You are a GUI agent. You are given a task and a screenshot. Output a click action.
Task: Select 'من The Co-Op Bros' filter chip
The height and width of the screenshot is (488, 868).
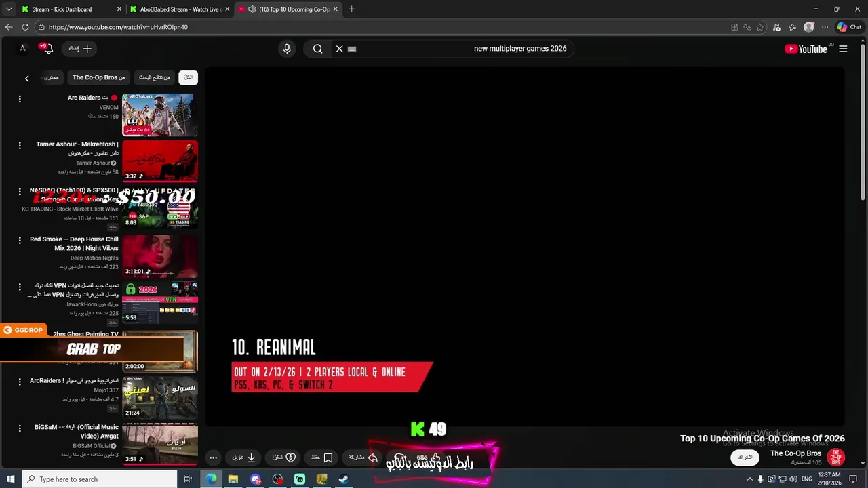pyautogui.click(x=99, y=77)
